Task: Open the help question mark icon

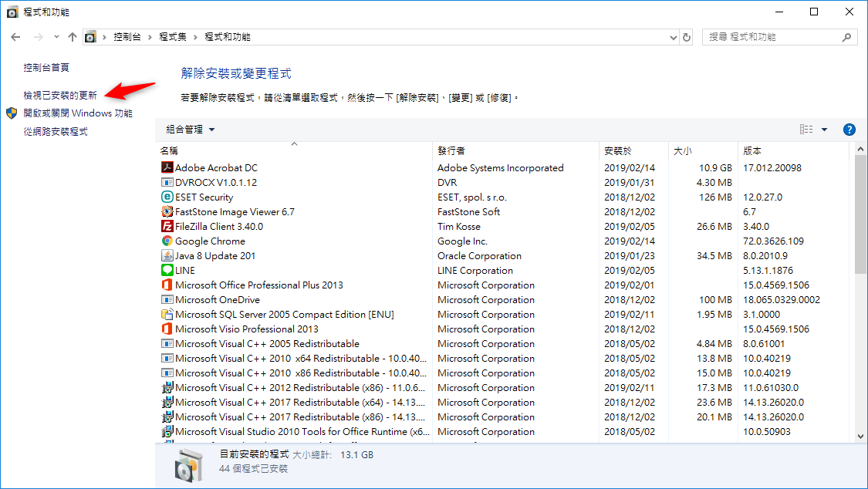Action: pos(849,130)
